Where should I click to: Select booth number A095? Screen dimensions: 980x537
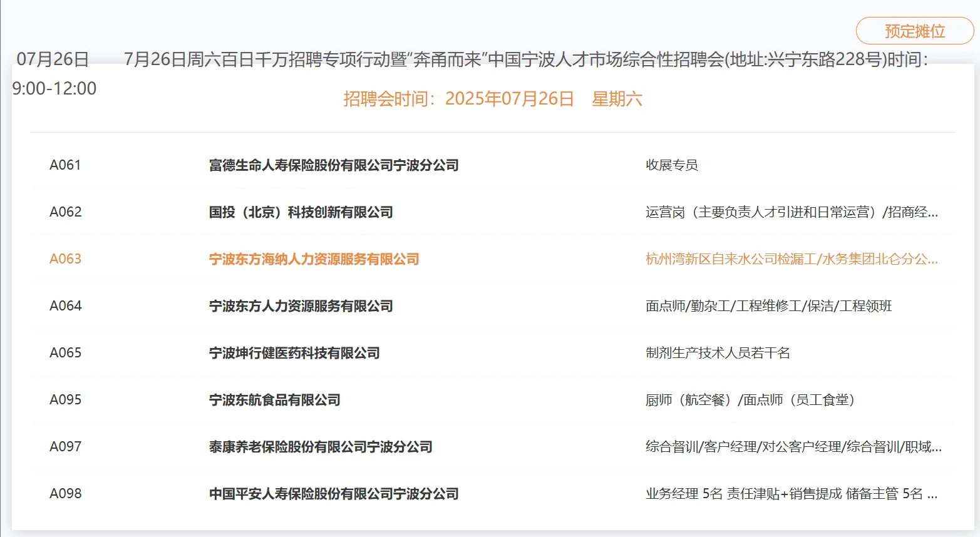click(66, 400)
